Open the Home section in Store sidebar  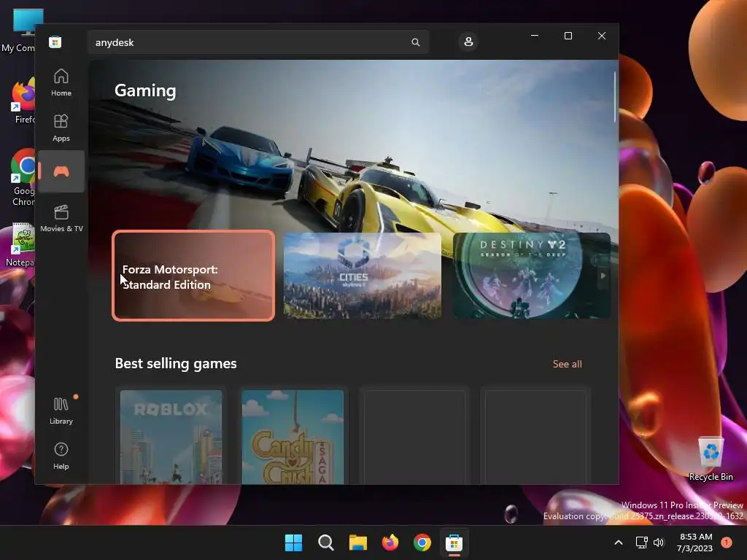[61, 82]
